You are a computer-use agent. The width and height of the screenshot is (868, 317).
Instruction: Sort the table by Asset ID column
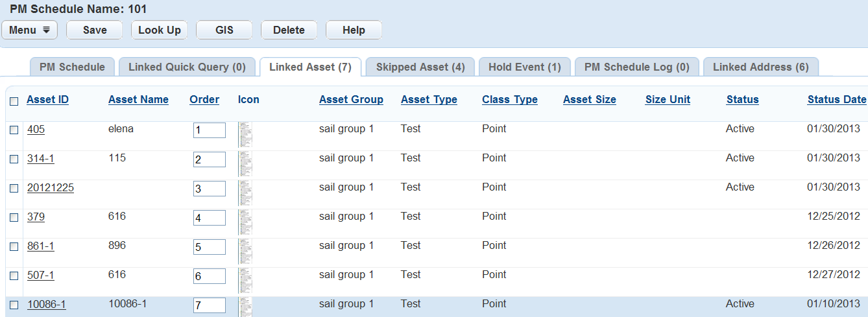pyautogui.click(x=47, y=99)
